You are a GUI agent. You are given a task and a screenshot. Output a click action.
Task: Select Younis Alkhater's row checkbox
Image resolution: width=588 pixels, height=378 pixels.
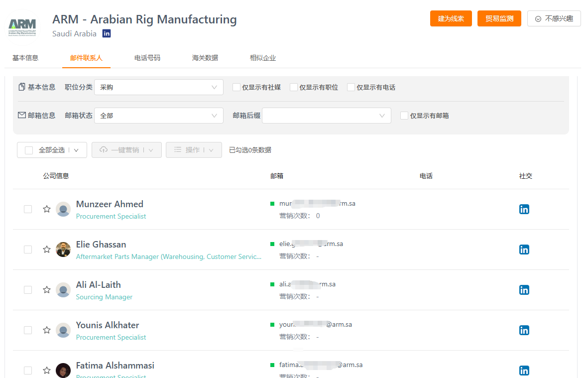pyautogui.click(x=28, y=330)
